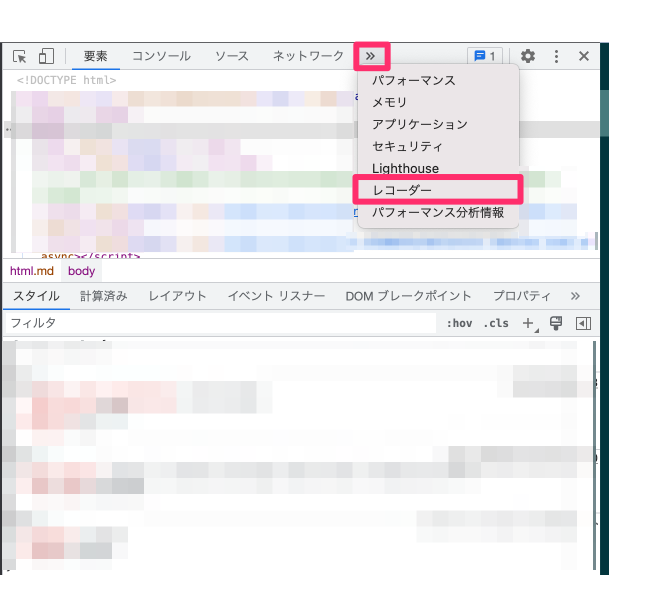Screen dimensions: 650x616
Task: Open DevTools settings gear
Action: [x=528, y=56]
